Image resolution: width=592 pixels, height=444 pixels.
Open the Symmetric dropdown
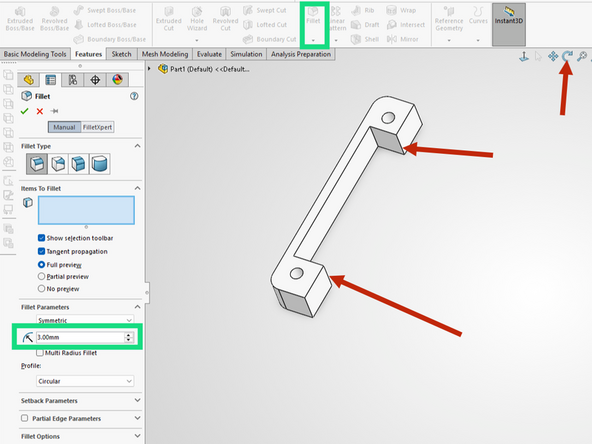[85, 319]
